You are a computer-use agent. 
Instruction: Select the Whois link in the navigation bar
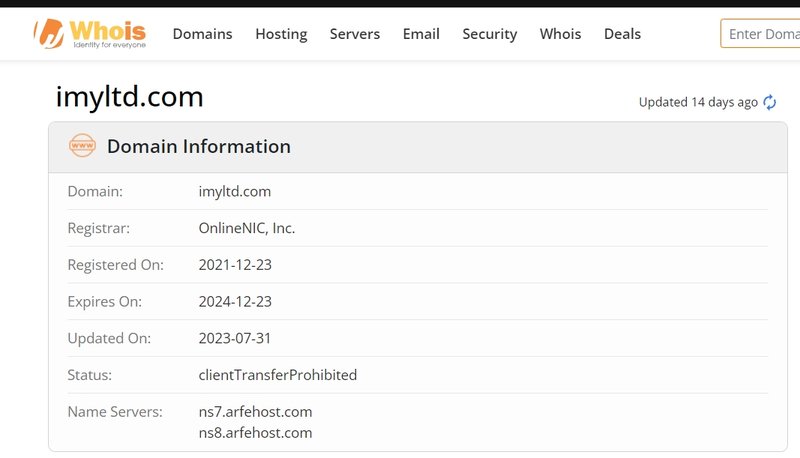(560, 34)
